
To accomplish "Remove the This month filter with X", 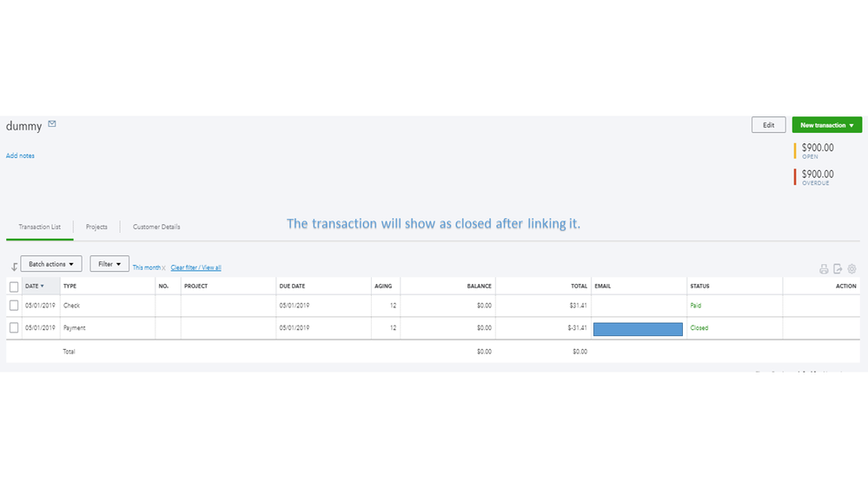I will pyautogui.click(x=163, y=267).
